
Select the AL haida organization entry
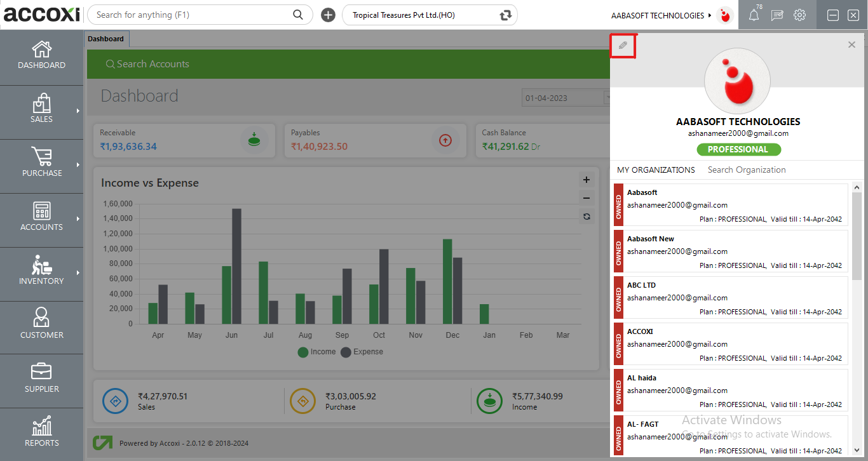click(x=731, y=391)
